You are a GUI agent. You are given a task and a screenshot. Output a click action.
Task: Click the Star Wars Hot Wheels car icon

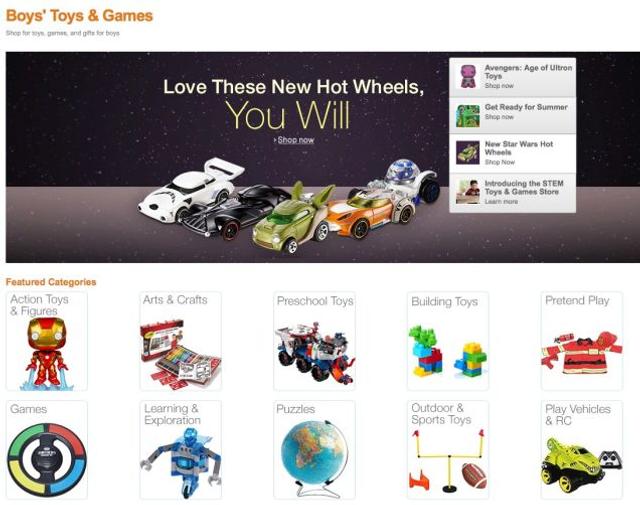(x=468, y=153)
